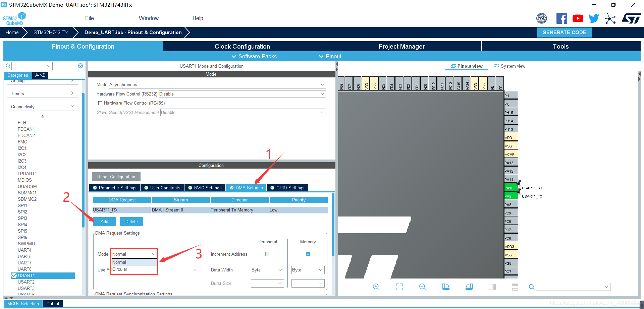Click the green PA10 pin on the chip
Image resolution: width=644 pixels, height=309 pixels.
click(x=511, y=188)
